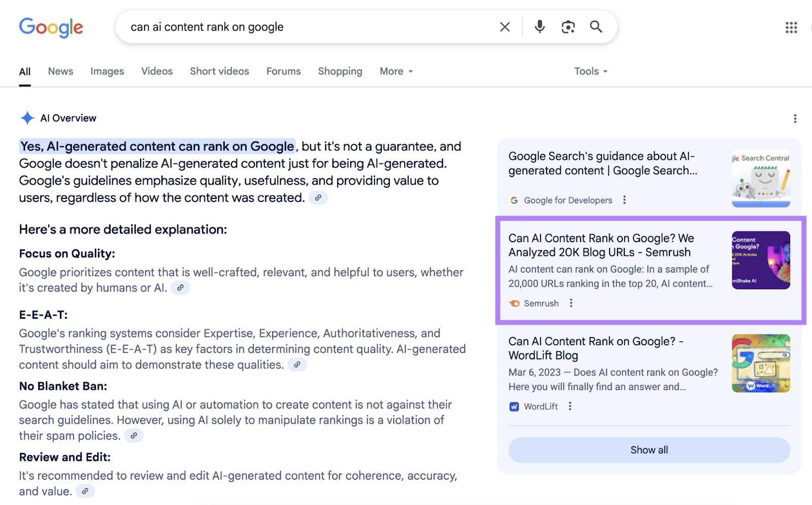Viewport: 812px width, 505px height.
Task: Click the Show all button
Action: coord(649,450)
